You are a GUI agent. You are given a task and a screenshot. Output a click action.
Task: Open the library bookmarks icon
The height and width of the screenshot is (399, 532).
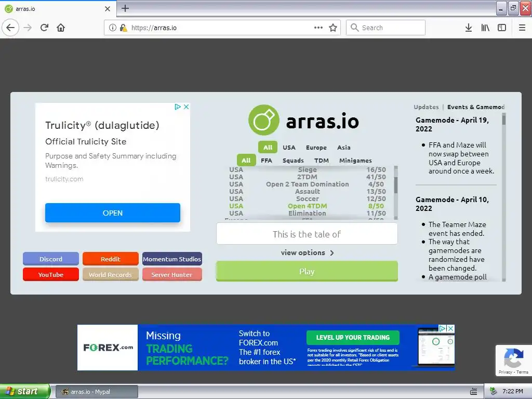(485, 28)
